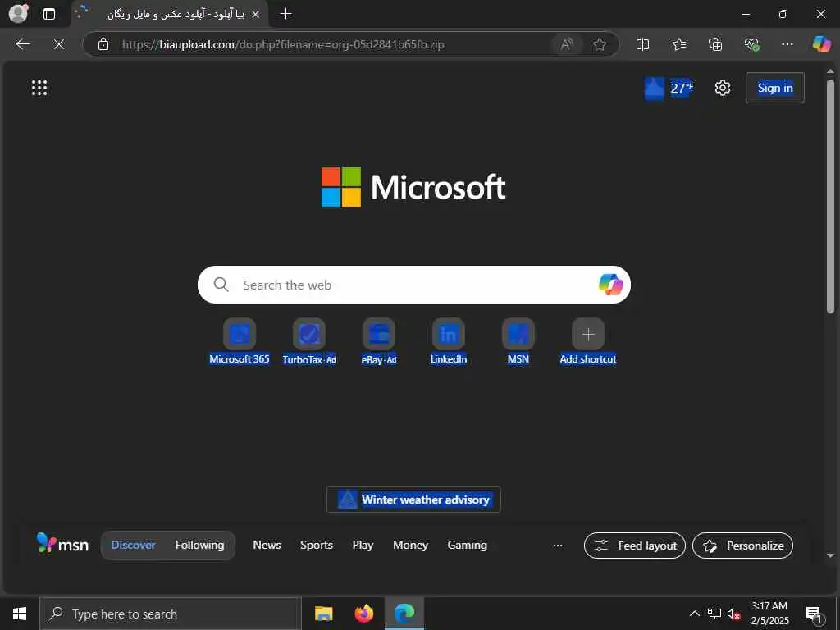Open the Microsoft 365 shortcut
The image size is (840, 630).
coord(240,341)
